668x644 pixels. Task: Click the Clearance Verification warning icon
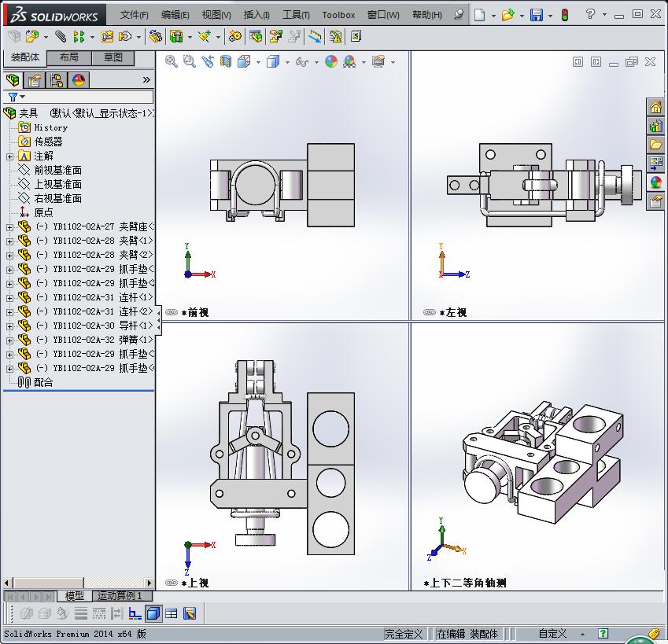[x=335, y=37]
